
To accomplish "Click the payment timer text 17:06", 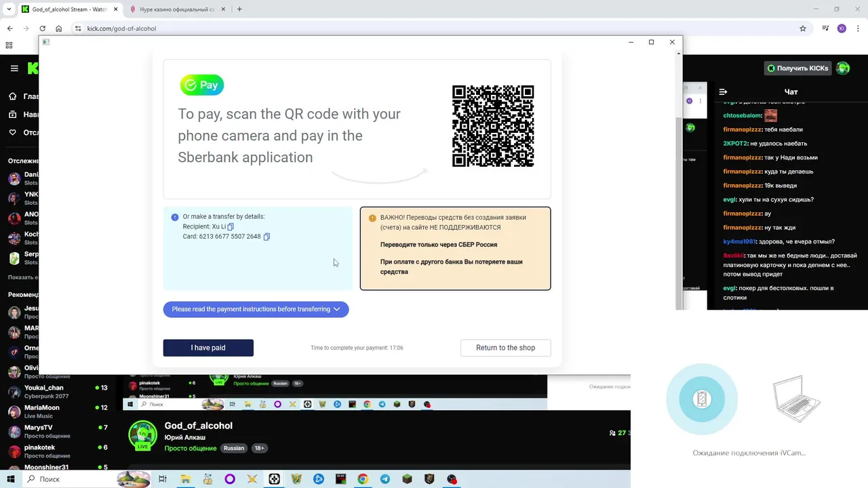I will coord(396,348).
